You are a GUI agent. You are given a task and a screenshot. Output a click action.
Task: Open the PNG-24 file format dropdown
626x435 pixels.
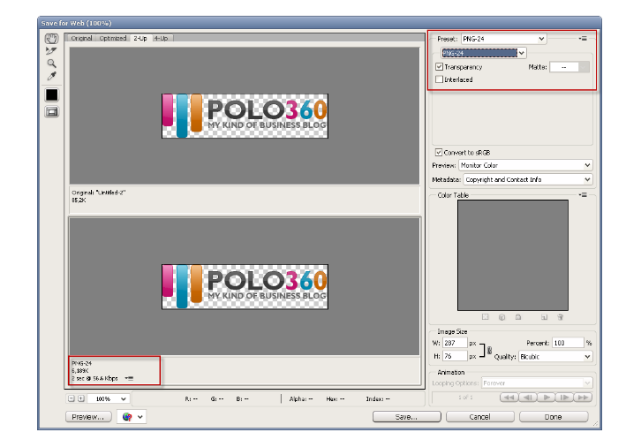click(x=483, y=53)
